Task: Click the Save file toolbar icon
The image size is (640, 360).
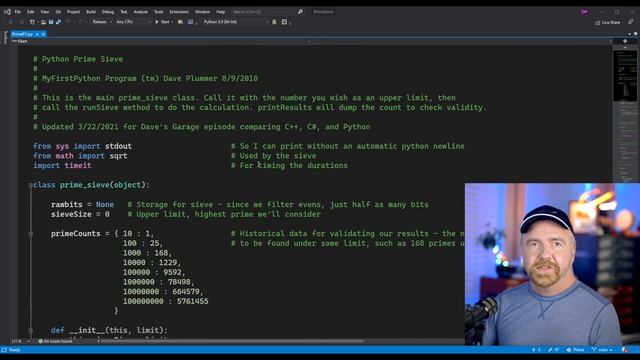Action: pyautogui.click(x=51, y=22)
